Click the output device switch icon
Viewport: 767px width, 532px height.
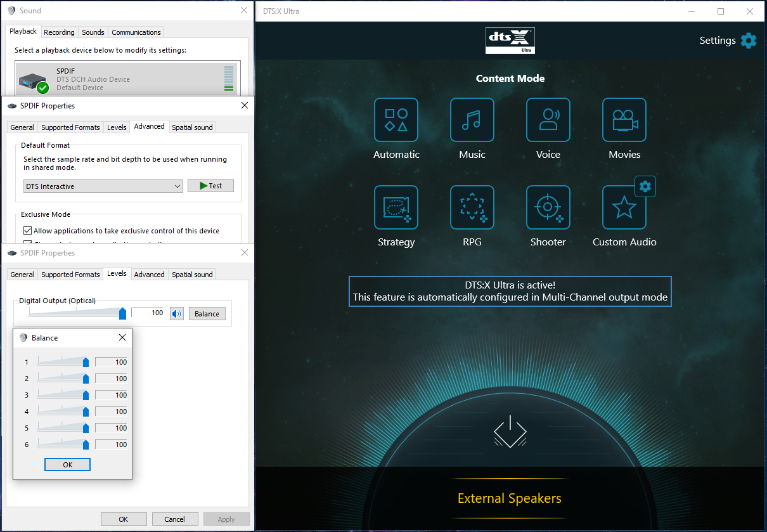pyautogui.click(x=510, y=433)
